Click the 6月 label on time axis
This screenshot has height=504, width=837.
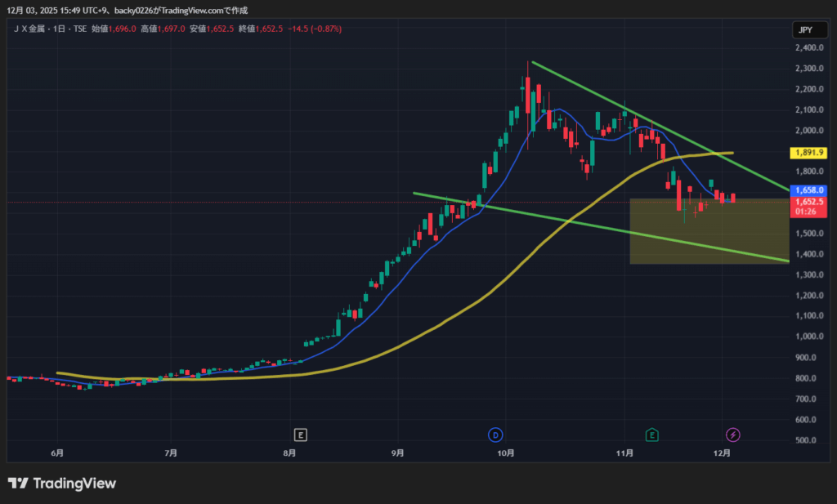pyautogui.click(x=57, y=453)
